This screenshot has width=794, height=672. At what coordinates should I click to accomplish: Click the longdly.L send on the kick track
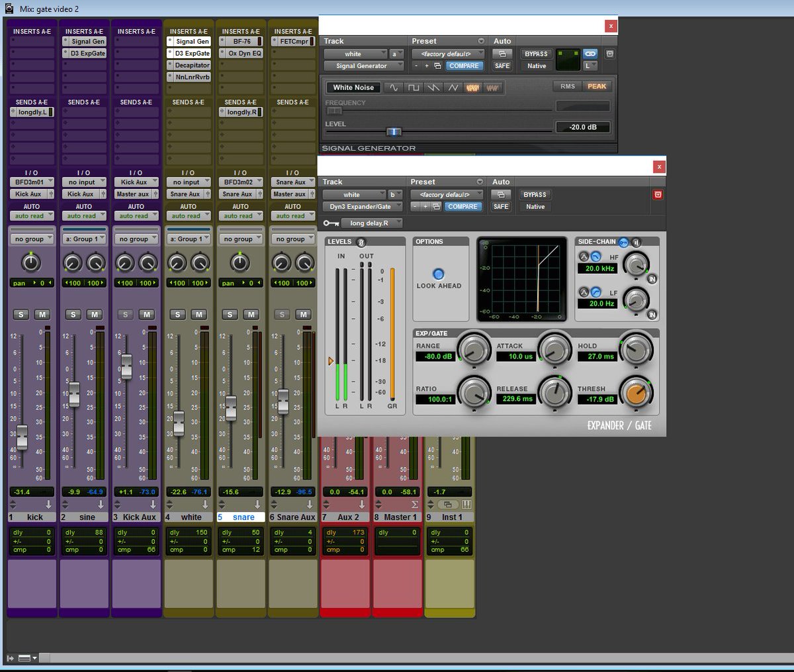click(x=31, y=112)
